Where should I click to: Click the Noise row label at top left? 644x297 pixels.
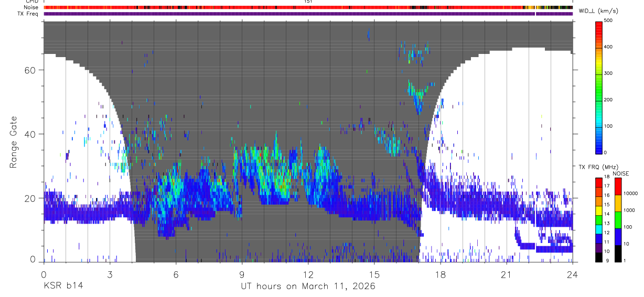pyautogui.click(x=31, y=7)
